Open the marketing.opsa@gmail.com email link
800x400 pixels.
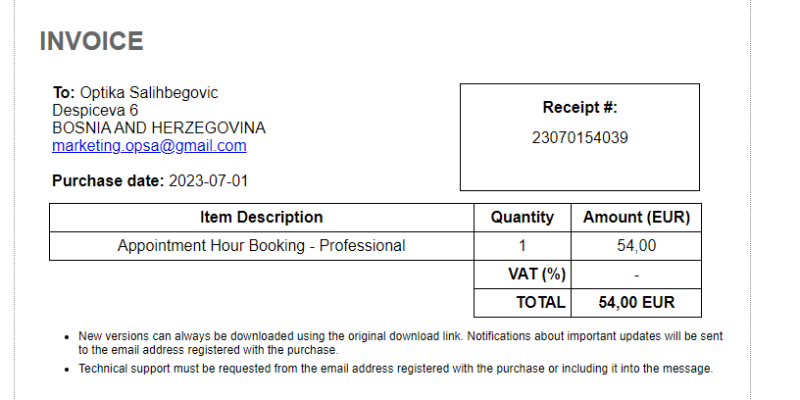tap(149, 146)
